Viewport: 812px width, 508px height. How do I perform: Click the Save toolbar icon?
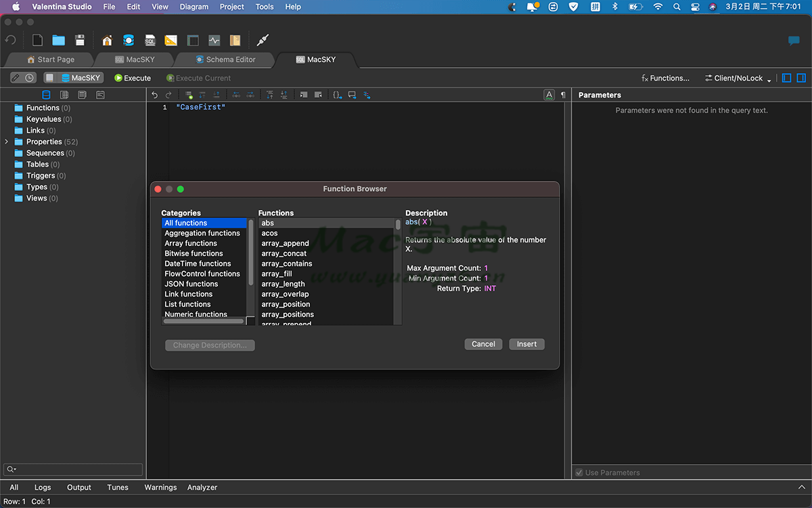point(80,40)
